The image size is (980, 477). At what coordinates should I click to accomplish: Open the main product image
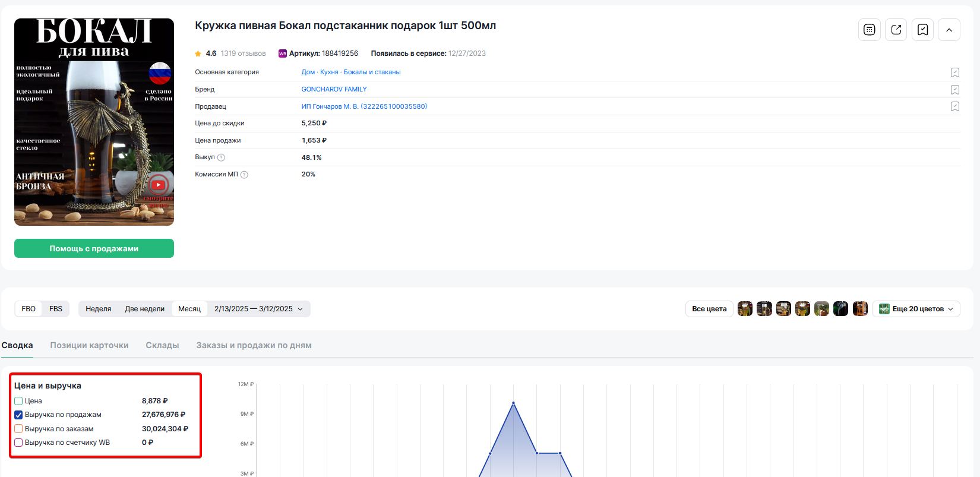[x=94, y=122]
